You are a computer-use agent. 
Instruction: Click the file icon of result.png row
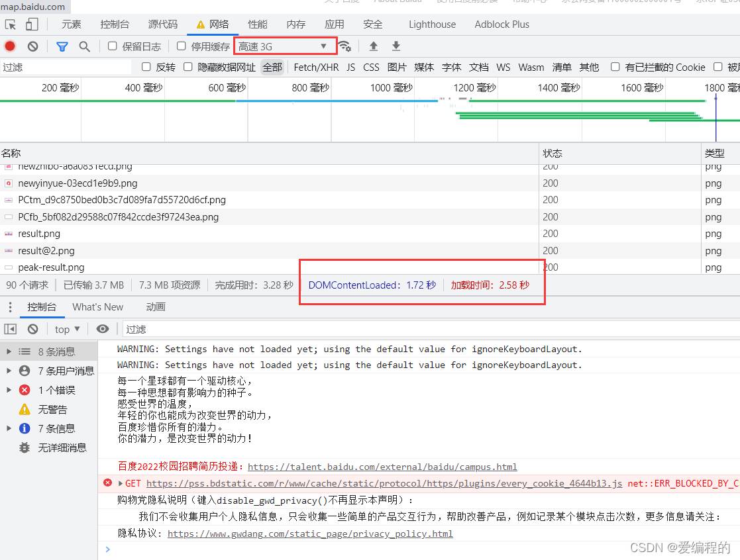(x=9, y=234)
